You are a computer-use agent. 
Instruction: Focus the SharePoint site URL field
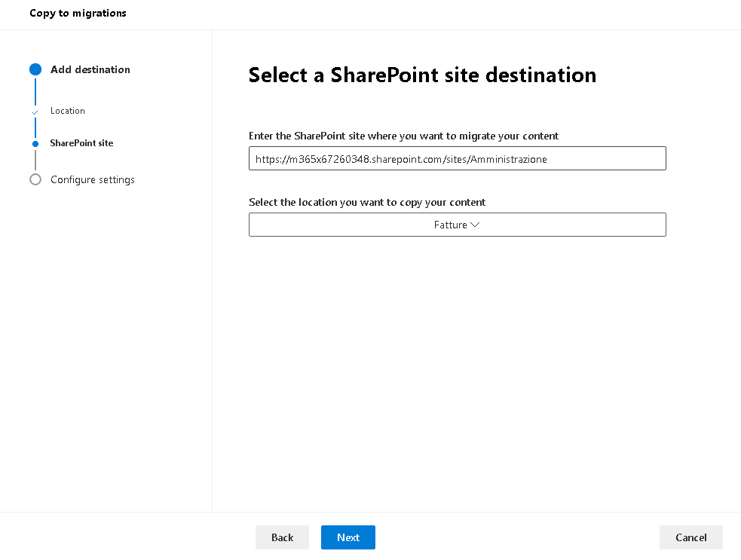[x=457, y=158]
